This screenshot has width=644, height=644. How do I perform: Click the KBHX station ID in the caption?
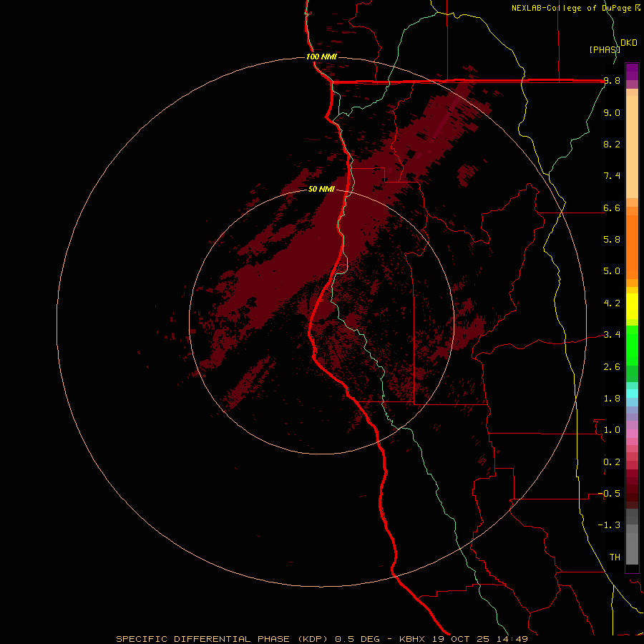pyautogui.click(x=414, y=639)
